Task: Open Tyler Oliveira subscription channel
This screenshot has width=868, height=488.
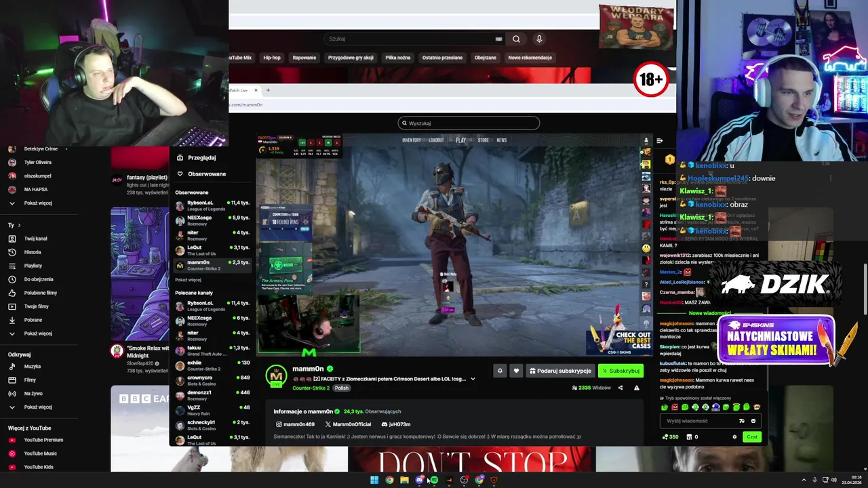Action: [x=37, y=162]
